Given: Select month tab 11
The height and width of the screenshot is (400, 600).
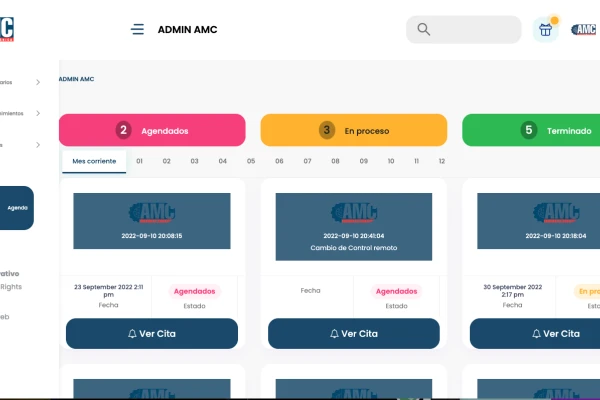Looking at the screenshot, I should click(416, 161).
